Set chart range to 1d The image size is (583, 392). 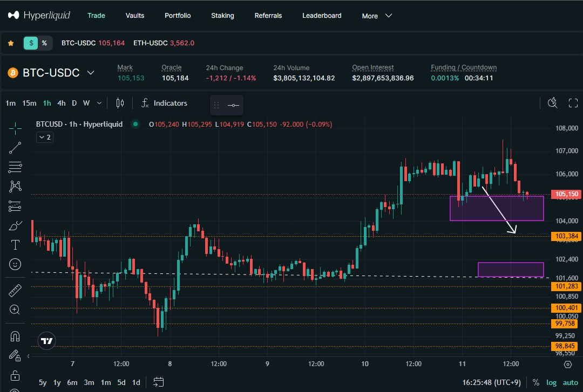[137, 382]
